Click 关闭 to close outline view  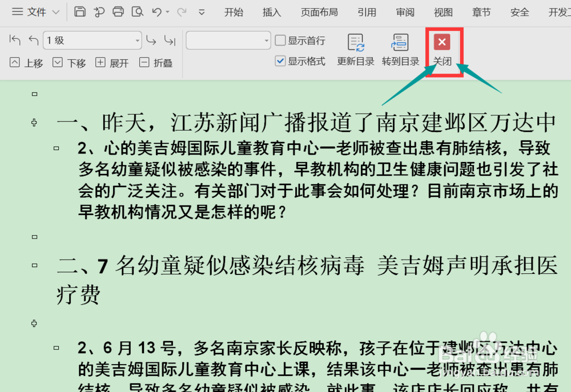click(x=442, y=51)
